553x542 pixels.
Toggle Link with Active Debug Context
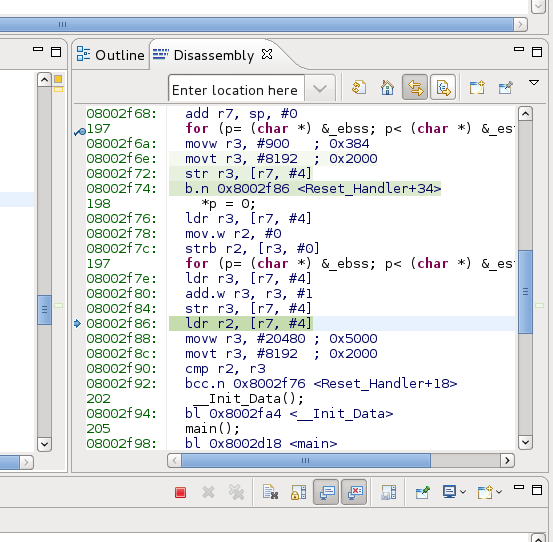pyautogui.click(x=415, y=87)
